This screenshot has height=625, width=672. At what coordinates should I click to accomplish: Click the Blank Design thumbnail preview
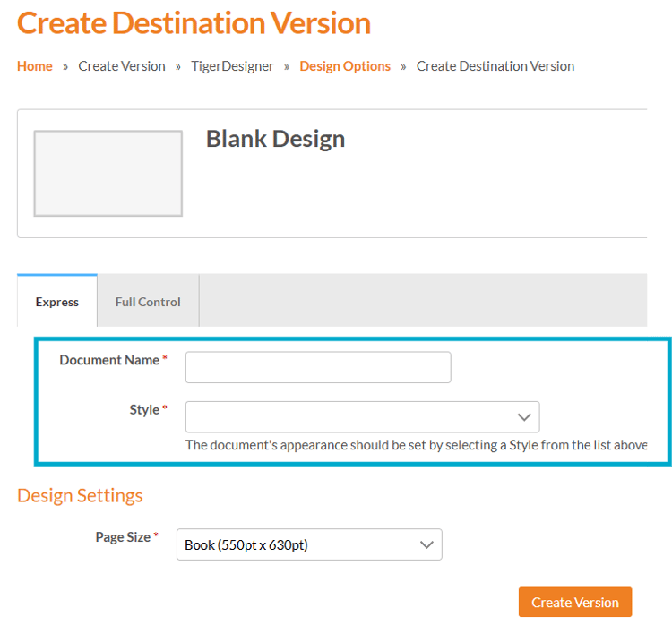pyautogui.click(x=108, y=174)
